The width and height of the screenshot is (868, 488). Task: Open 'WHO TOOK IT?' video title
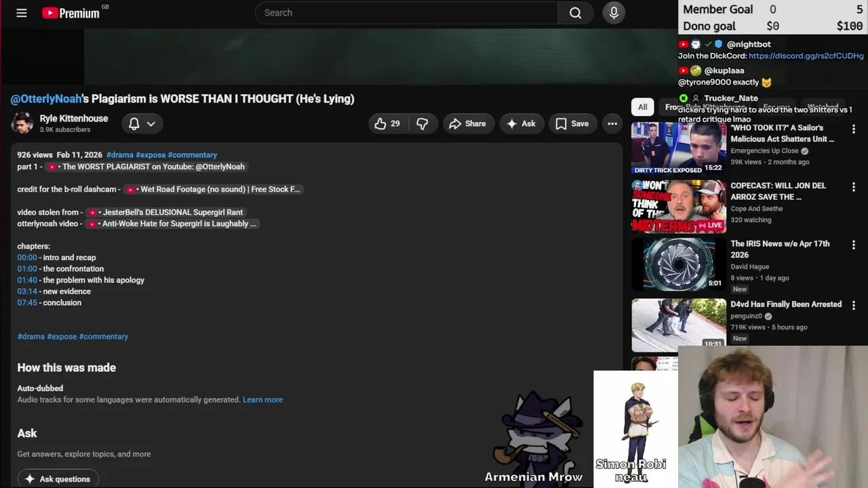(x=783, y=134)
